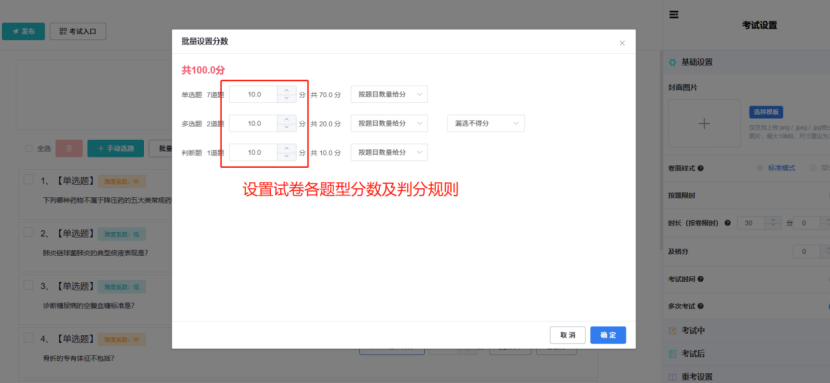The width and height of the screenshot is (830, 383).
Task: Click the 共 20.0 分 subtotal text
Action: pyautogui.click(x=325, y=124)
